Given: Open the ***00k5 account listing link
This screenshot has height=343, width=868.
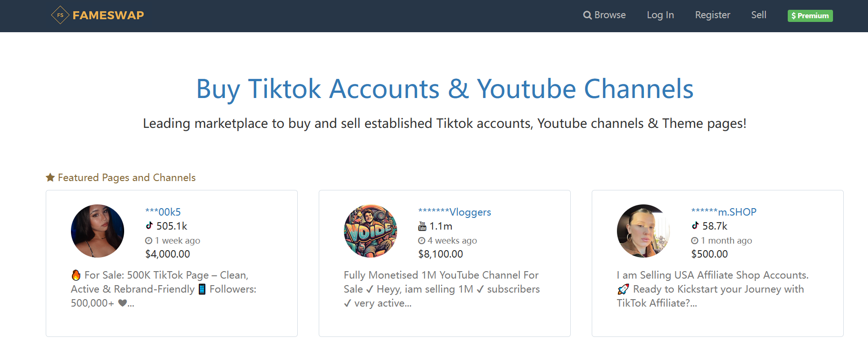Looking at the screenshot, I should coord(163,212).
